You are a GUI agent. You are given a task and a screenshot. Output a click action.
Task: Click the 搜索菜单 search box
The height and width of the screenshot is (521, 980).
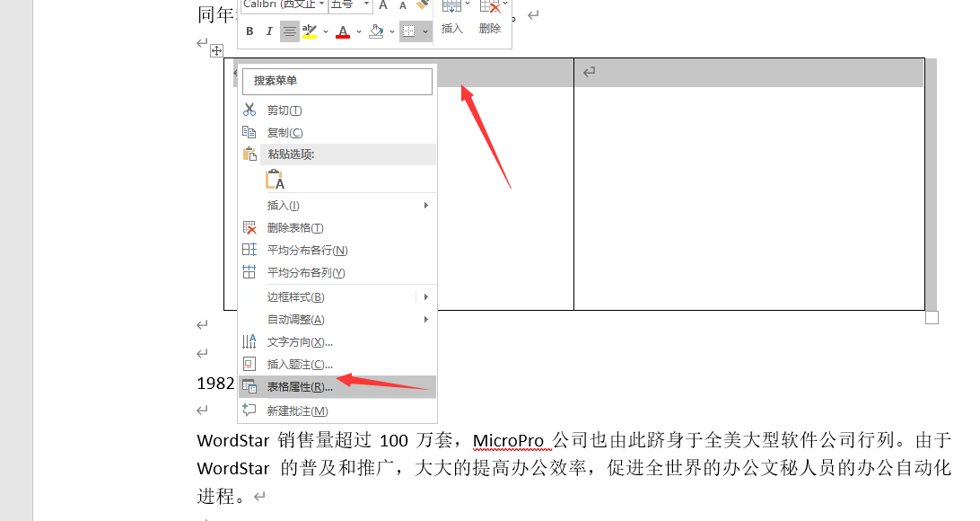point(337,82)
